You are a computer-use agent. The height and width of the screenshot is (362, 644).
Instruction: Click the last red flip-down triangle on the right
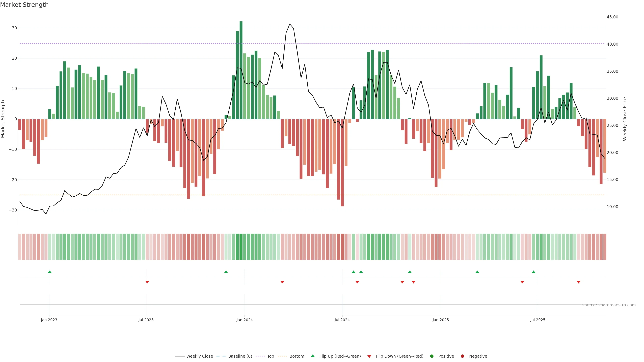coord(578,282)
